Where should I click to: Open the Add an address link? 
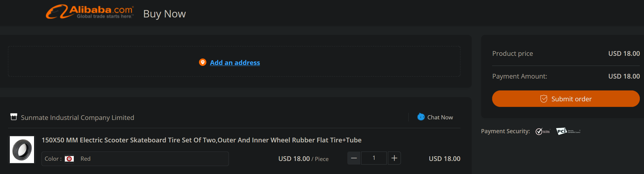pos(235,63)
